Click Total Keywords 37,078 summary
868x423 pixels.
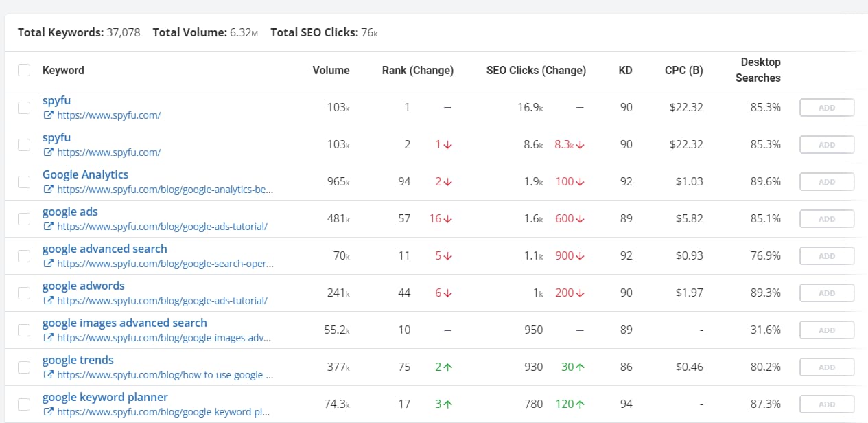pyautogui.click(x=79, y=32)
